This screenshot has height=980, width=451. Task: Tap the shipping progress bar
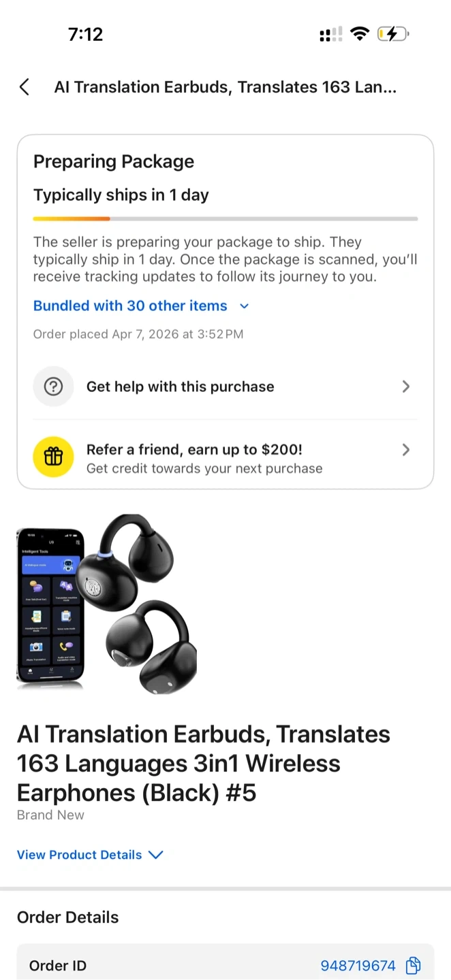(226, 219)
